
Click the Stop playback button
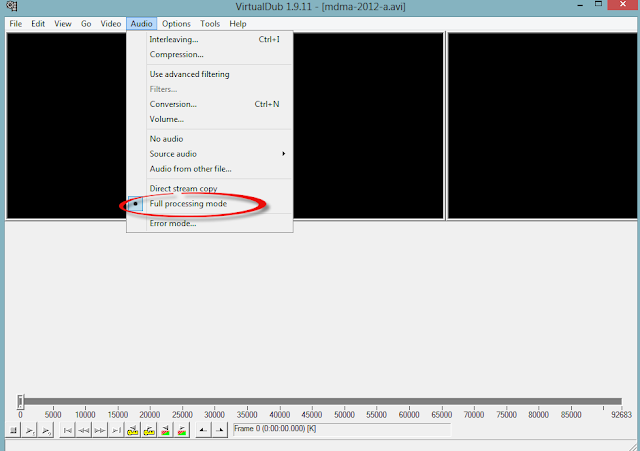click(13, 430)
